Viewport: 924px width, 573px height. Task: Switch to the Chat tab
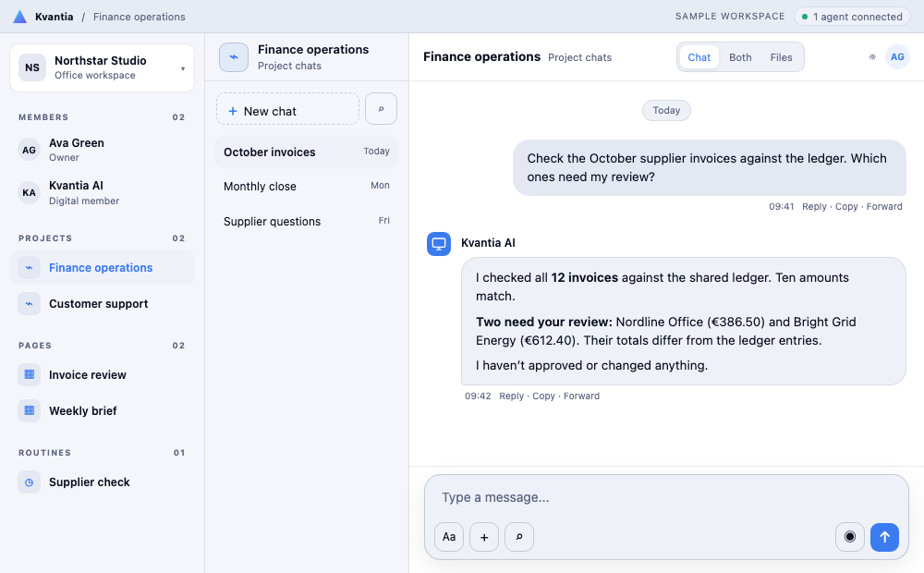[699, 57]
